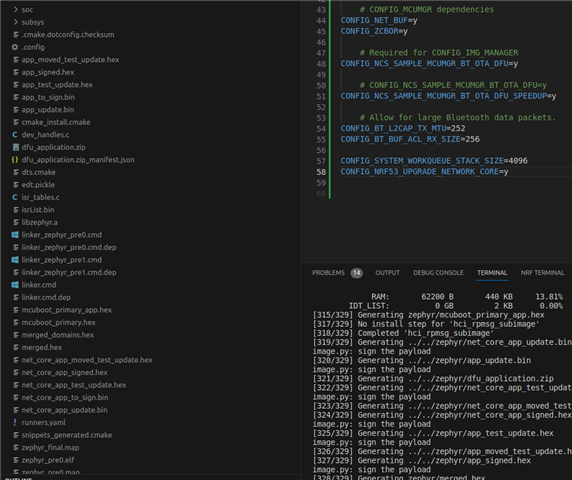572x480 pixels.
Task: Select the TERMINAL tab
Action: (492, 273)
